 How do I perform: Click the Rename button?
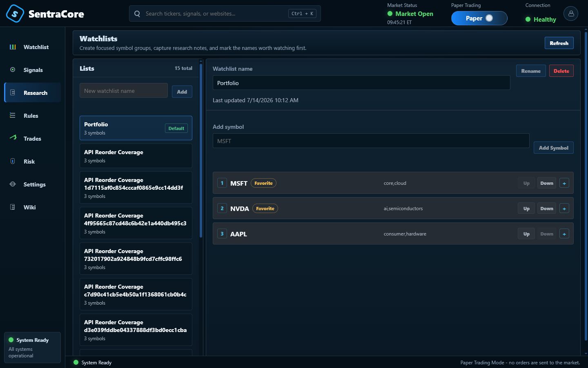pyautogui.click(x=531, y=71)
